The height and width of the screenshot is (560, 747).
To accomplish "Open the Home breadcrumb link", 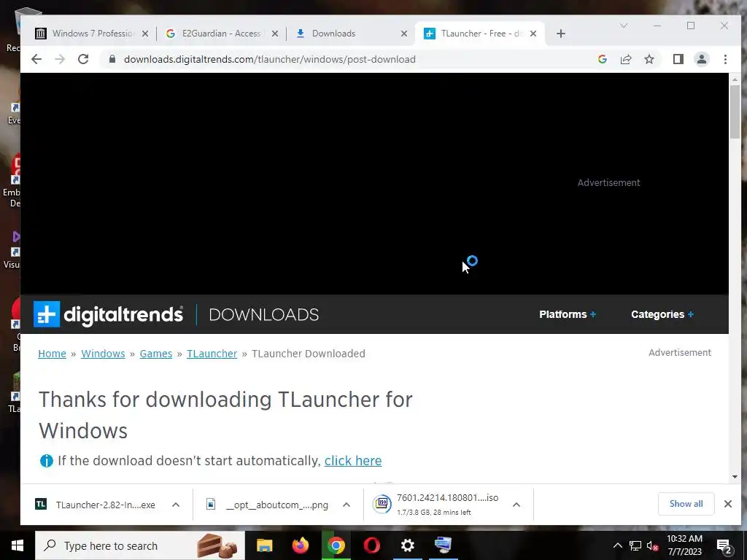I will click(52, 354).
